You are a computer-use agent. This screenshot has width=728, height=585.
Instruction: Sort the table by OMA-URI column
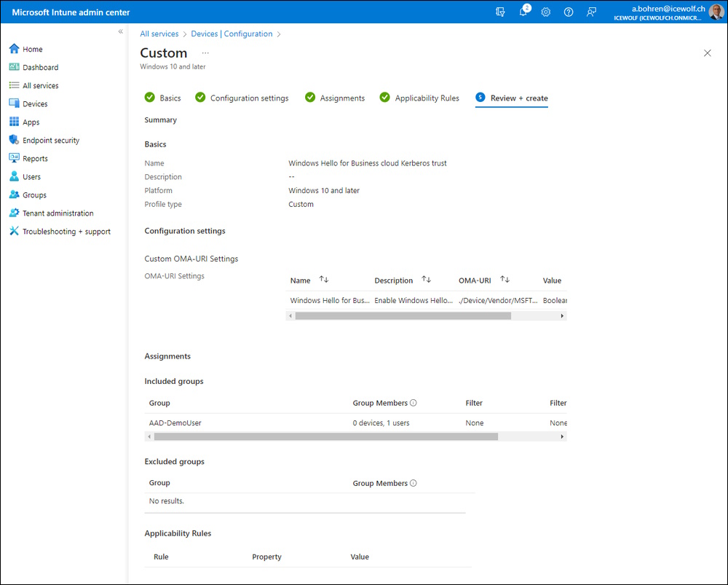coord(505,280)
